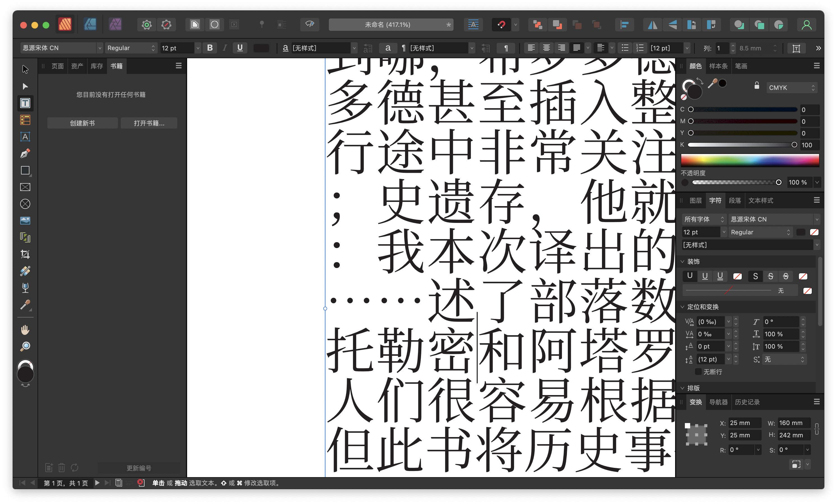Switch to the 历史记录 tab

click(x=747, y=402)
